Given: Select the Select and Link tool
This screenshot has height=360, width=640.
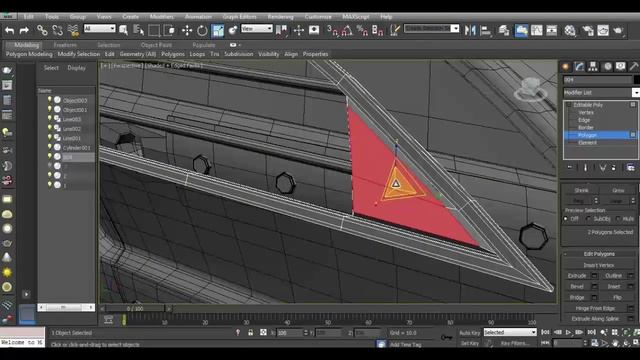Looking at the screenshot, I should click(42, 30).
